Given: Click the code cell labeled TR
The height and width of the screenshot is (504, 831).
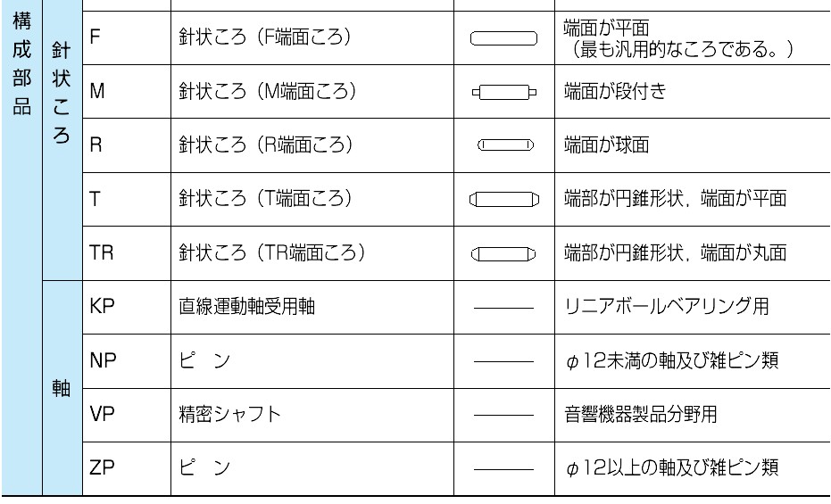Looking at the screenshot, I should tap(127, 253).
